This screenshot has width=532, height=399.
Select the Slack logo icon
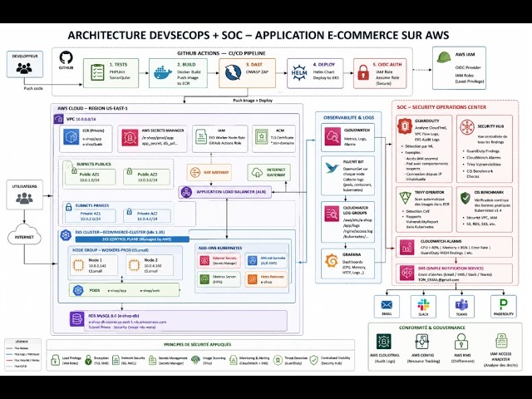click(x=423, y=304)
